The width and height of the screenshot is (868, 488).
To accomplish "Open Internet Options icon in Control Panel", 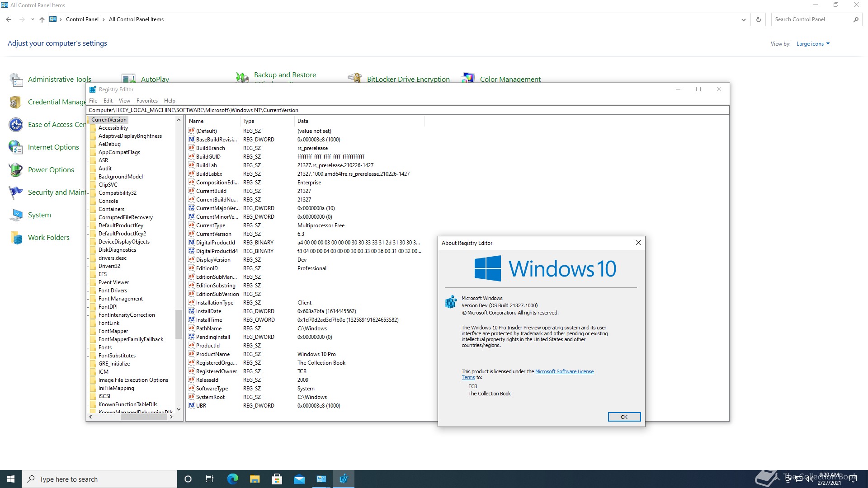I will [16, 147].
